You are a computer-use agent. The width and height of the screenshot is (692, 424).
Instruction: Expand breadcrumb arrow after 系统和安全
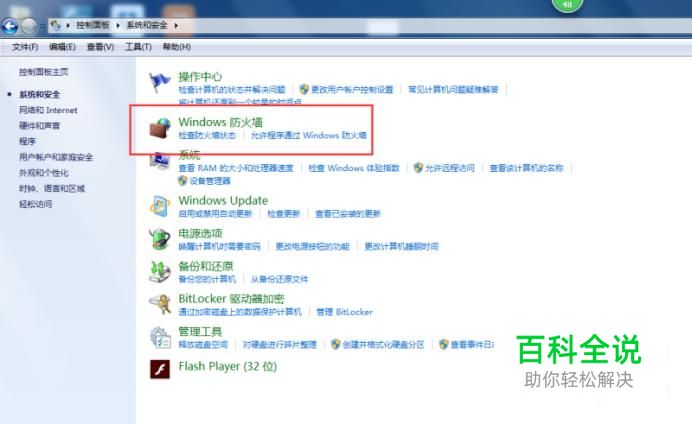(x=176, y=26)
